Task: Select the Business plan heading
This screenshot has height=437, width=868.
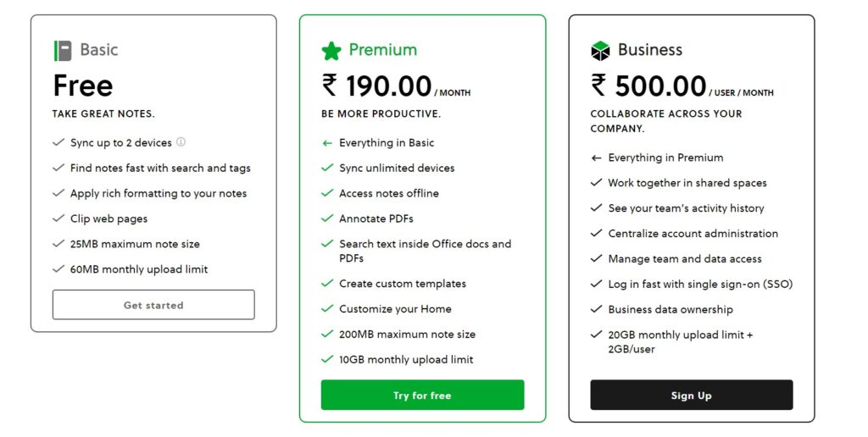Action: click(x=650, y=50)
